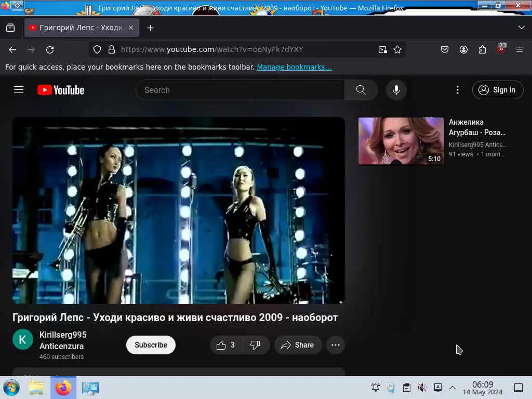Close the Григорий Лепс YouTube tab

pyautogui.click(x=131, y=28)
